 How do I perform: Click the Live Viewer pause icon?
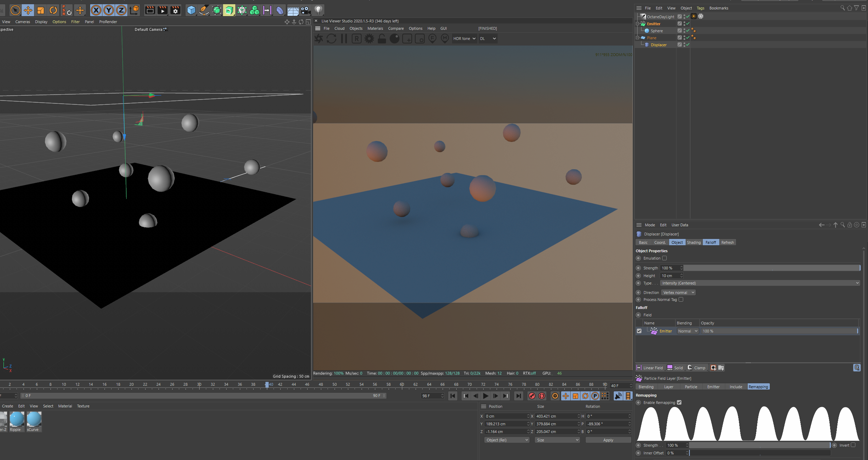pos(344,39)
